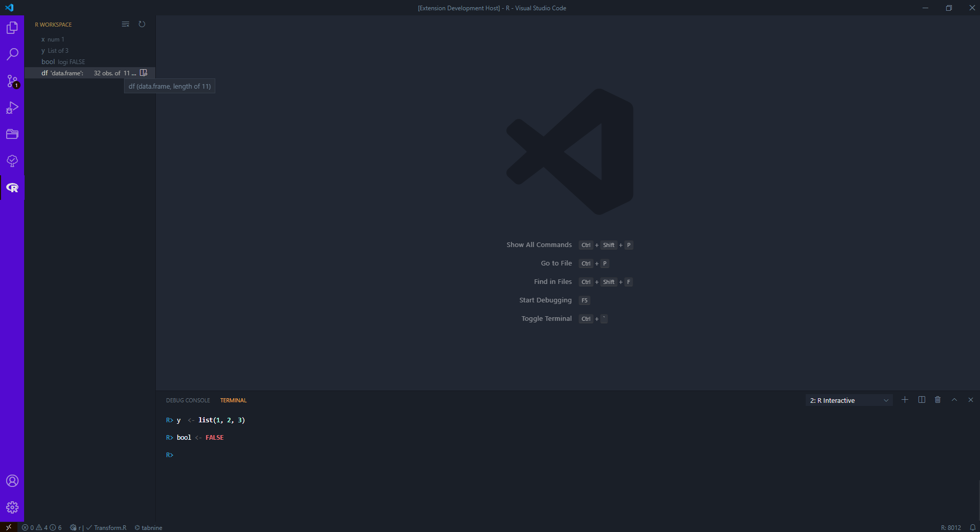
Task: Open the Manage gear icon
Action: (x=12, y=507)
